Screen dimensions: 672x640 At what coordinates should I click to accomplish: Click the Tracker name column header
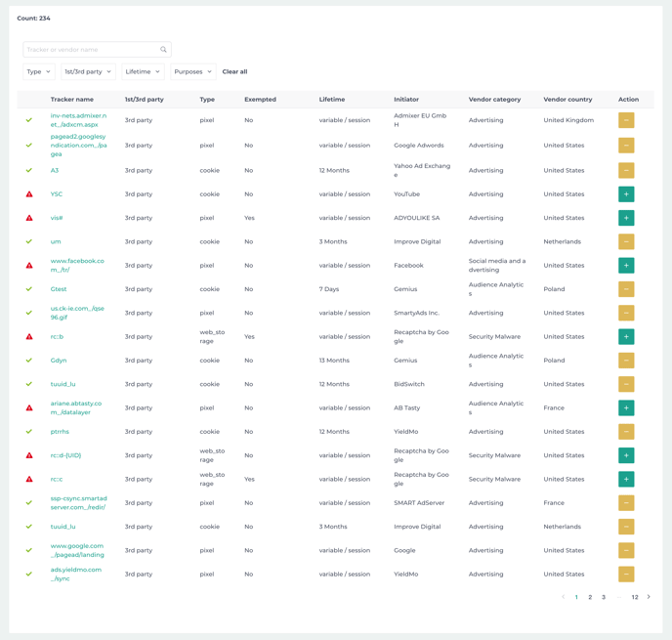coord(72,100)
